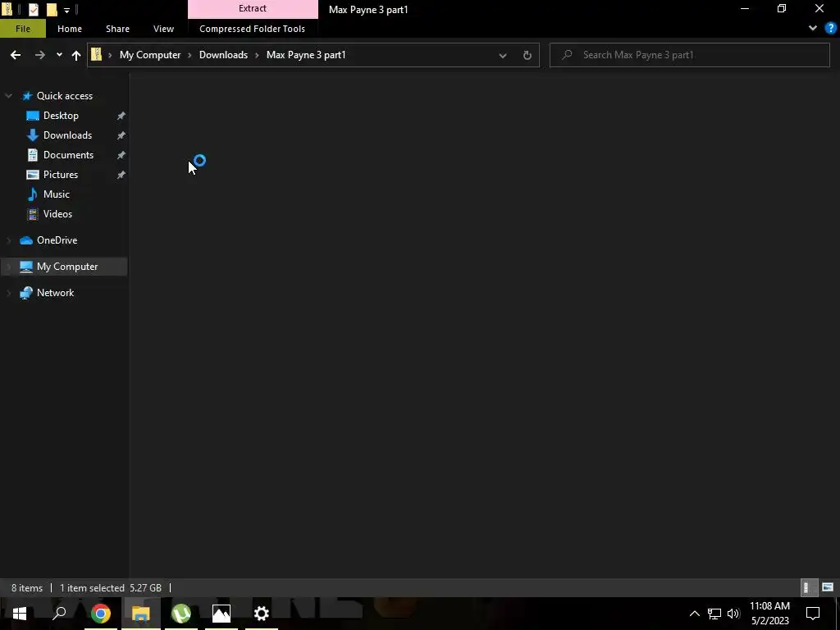Select OneDrive in navigation pane
This screenshot has height=630, width=840.
pyautogui.click(x=57, y=240)
